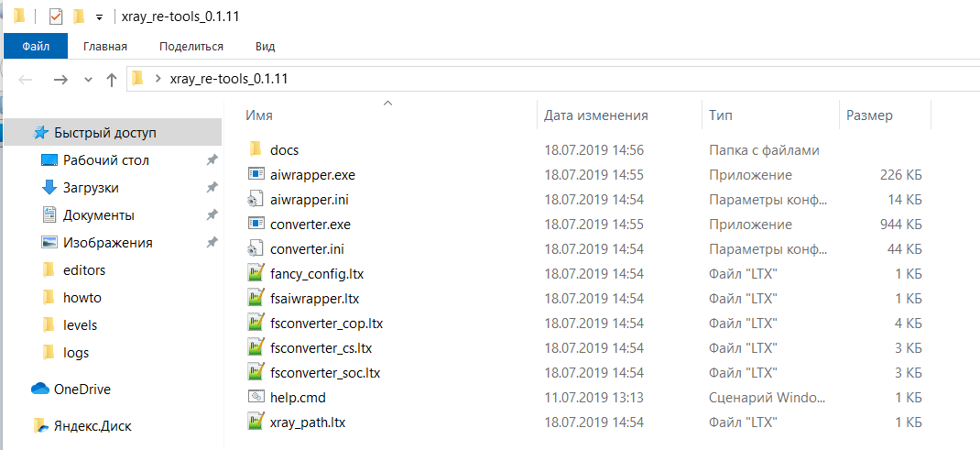Click the system folder icon in title bar

point(18,16)
